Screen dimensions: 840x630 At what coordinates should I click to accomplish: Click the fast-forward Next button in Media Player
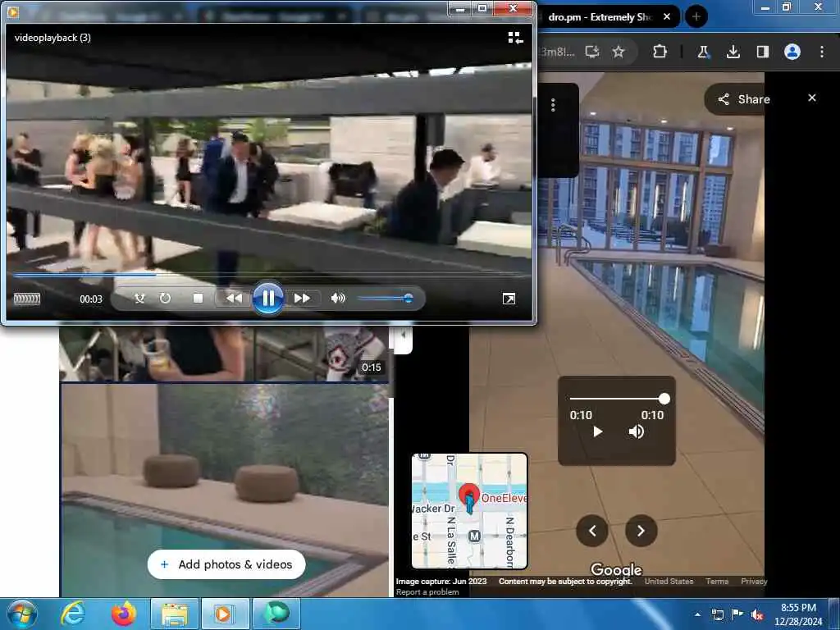point(302,298)
